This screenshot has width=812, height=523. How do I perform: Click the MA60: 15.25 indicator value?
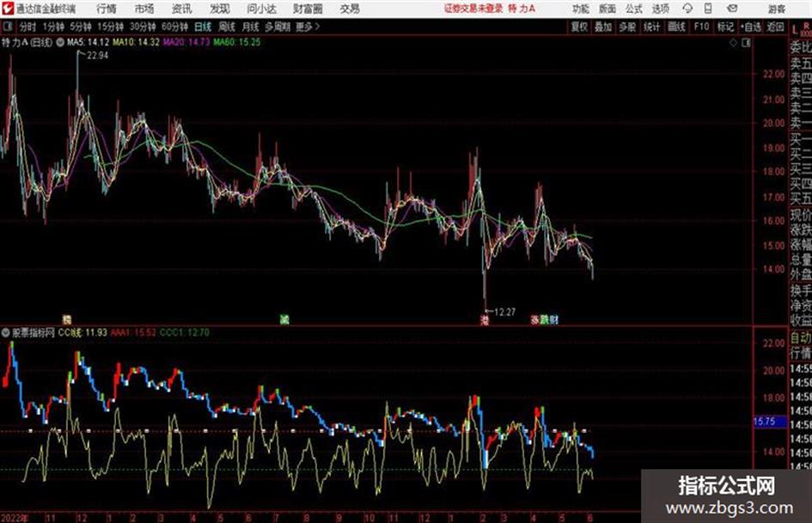[236, 42]
